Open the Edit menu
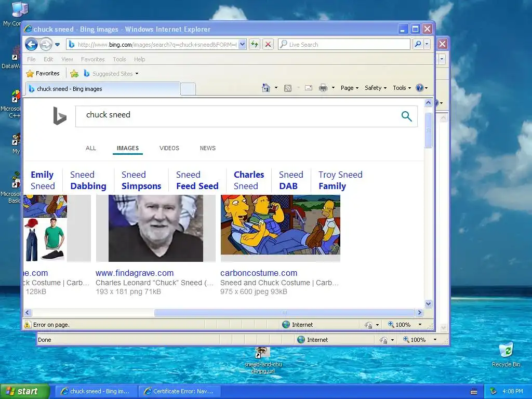532x399 pixels. point(48,59)
